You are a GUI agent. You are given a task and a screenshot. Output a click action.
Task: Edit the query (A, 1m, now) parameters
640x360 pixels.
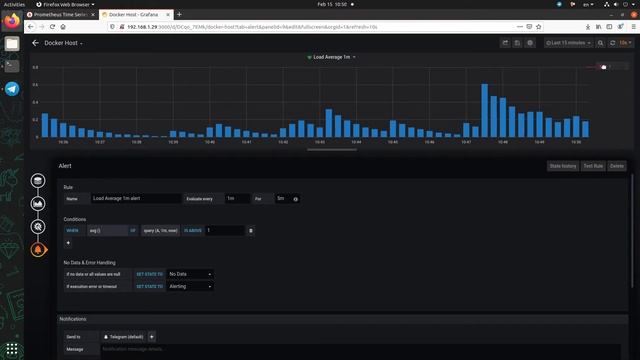(160, 231)
